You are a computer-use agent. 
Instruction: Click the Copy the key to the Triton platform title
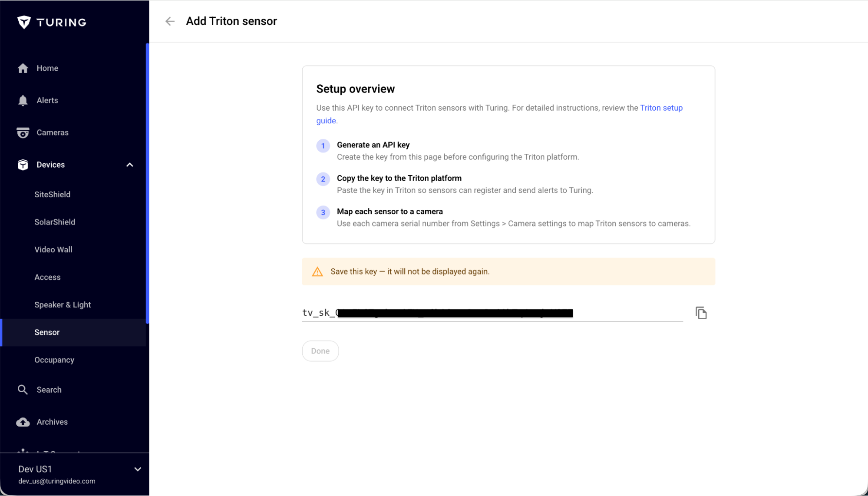click(x=399, y=178)
